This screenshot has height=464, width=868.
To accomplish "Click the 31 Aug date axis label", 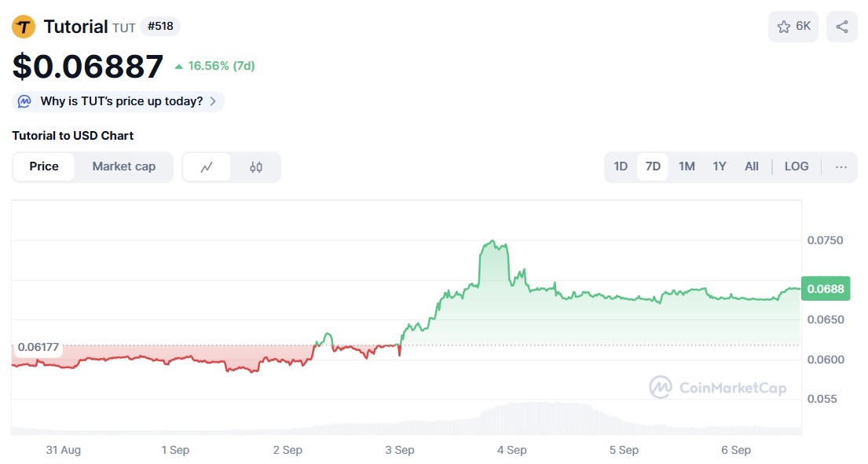I will pyautogui.click(x=63, y=450).
